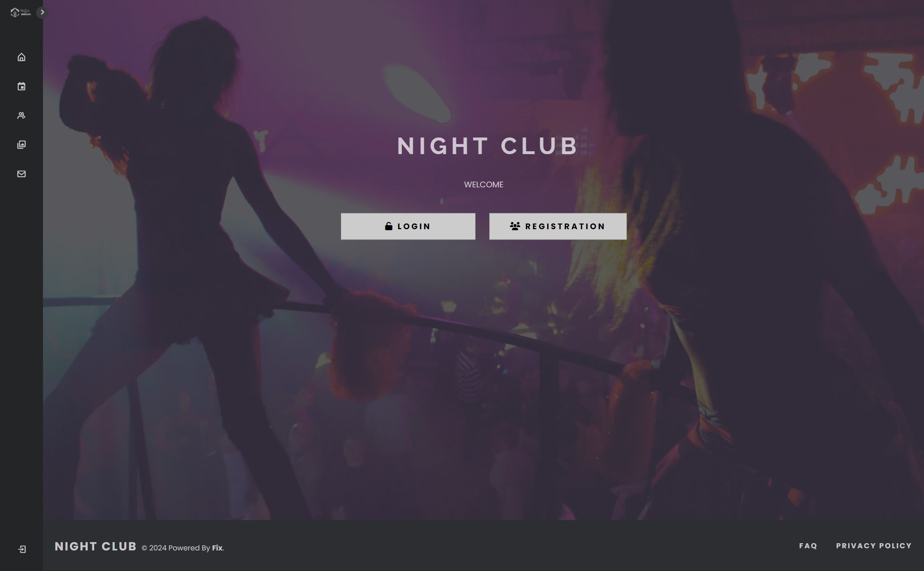Viewport: 924px width, 571px height.
Task: Open the Gallery images icon
Action: 22,145
